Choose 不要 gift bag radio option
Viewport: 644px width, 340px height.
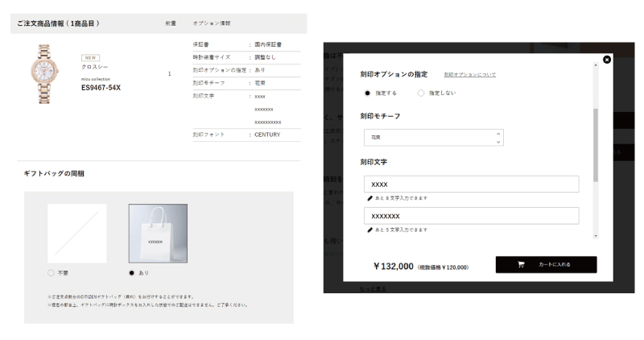tap(52, 273)
